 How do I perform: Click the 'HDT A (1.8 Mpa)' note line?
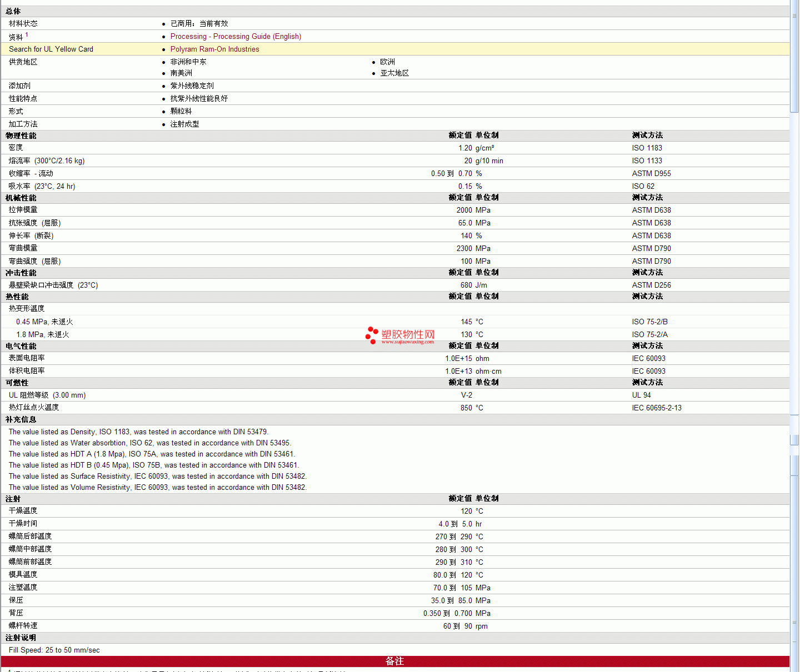point(152,454)
